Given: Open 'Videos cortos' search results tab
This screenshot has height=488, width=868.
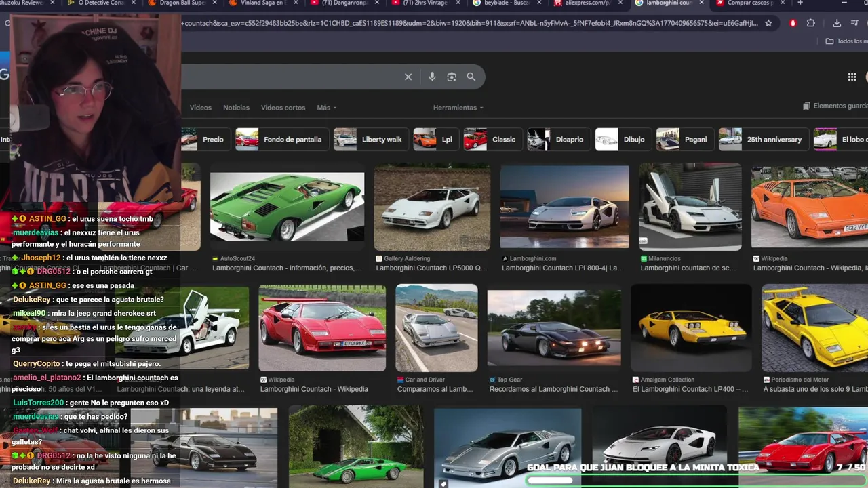Looking at the screenshot, I should click(x=283, y=108).
